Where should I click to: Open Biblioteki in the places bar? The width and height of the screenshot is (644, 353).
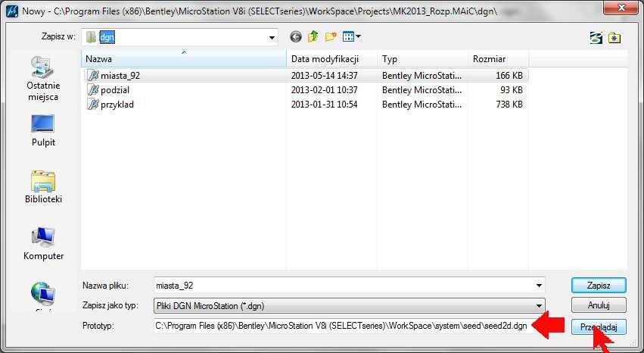tap(43, 187)
